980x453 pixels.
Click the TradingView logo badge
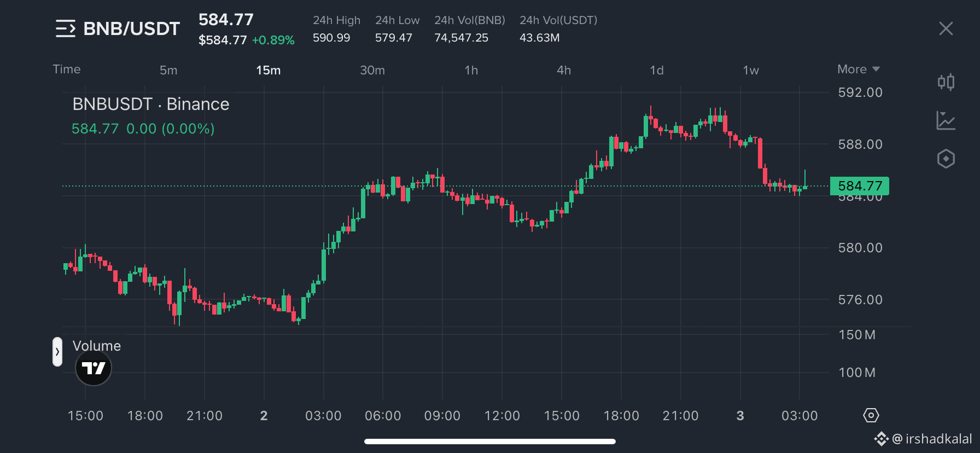[94, 368]
